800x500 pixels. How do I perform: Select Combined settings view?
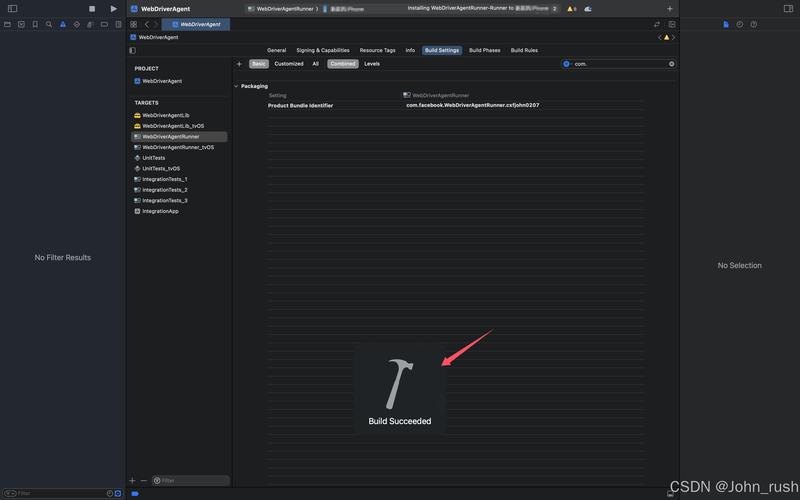tap(343, 64)
